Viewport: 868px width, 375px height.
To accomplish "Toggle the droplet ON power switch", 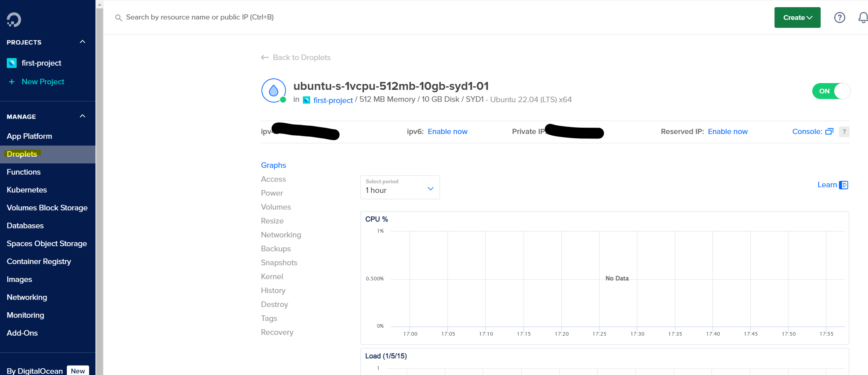I will point(831,91).
